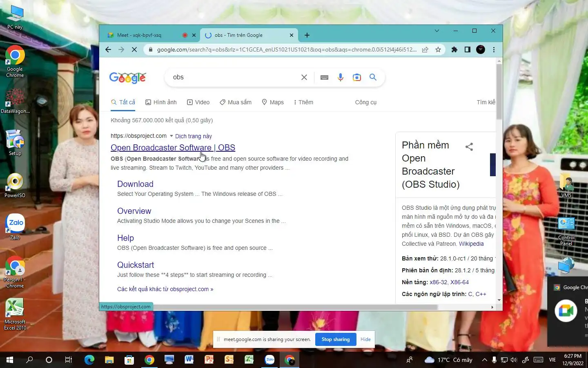Click horizontal scrollbar of Chrome page

tap(269, 307)
